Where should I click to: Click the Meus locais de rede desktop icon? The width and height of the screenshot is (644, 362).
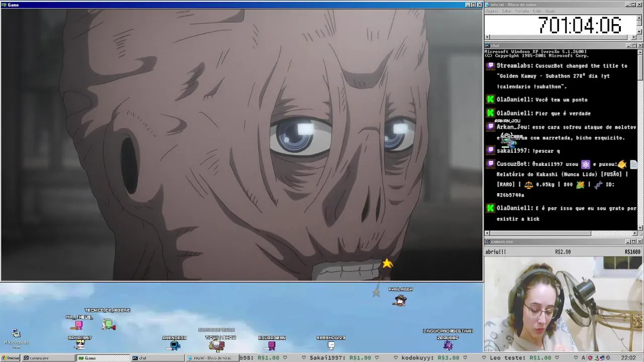click(16, 334)
